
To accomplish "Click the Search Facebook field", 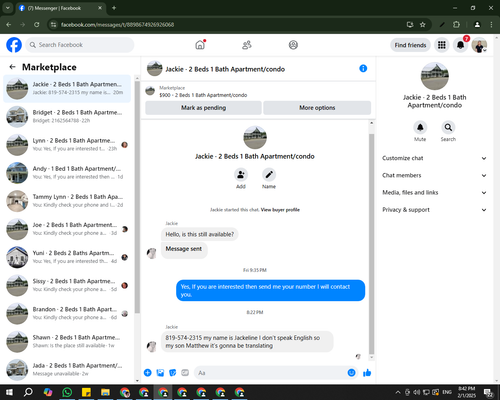I will [x=80, y=45].
